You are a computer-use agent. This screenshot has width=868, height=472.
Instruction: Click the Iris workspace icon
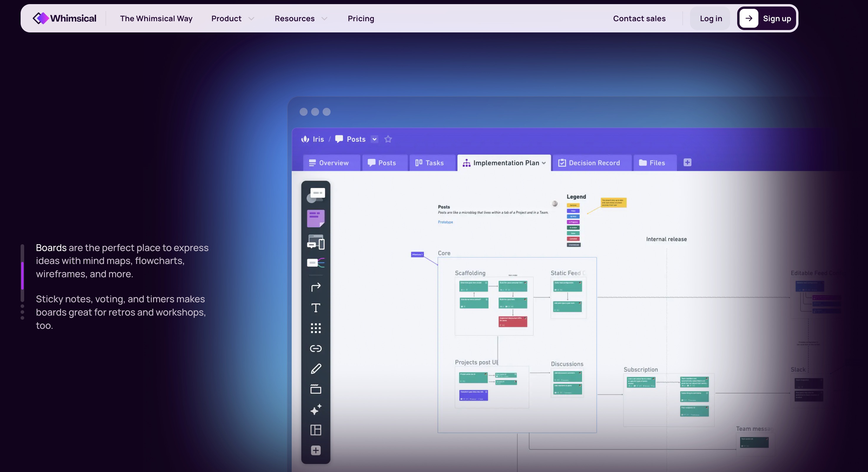point(305,139)
